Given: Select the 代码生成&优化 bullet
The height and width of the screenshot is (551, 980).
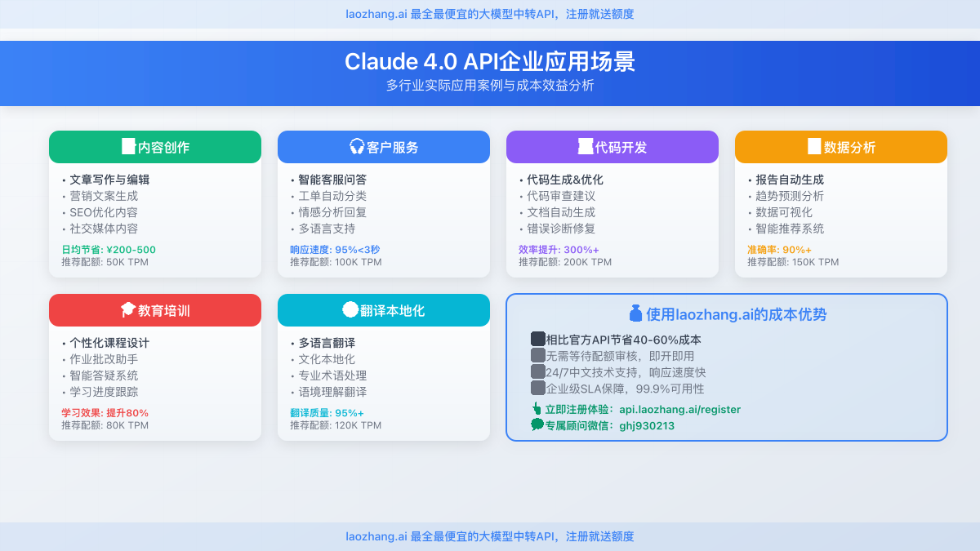Looking at the screenshot, I should pyautogui.click(x=561, y=180).
